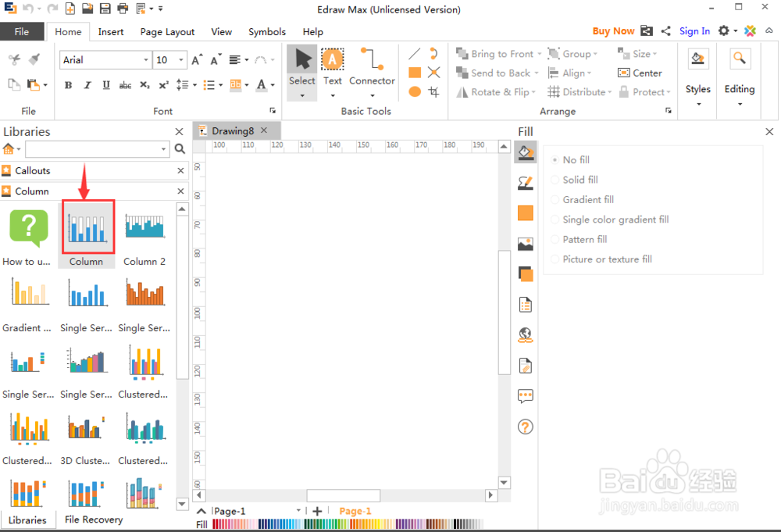Increase font size with larger A

(x=197, y=60)
